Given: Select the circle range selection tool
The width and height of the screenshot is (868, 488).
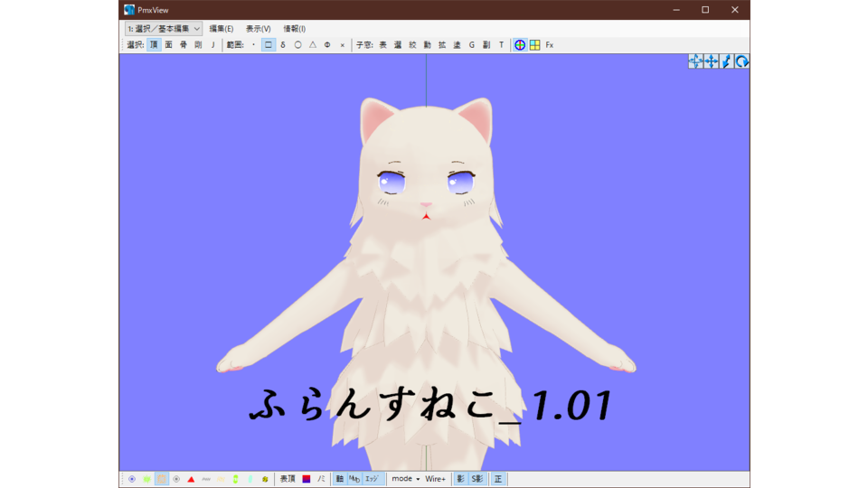Looking at the screenshot, I should tap(297, 45).
